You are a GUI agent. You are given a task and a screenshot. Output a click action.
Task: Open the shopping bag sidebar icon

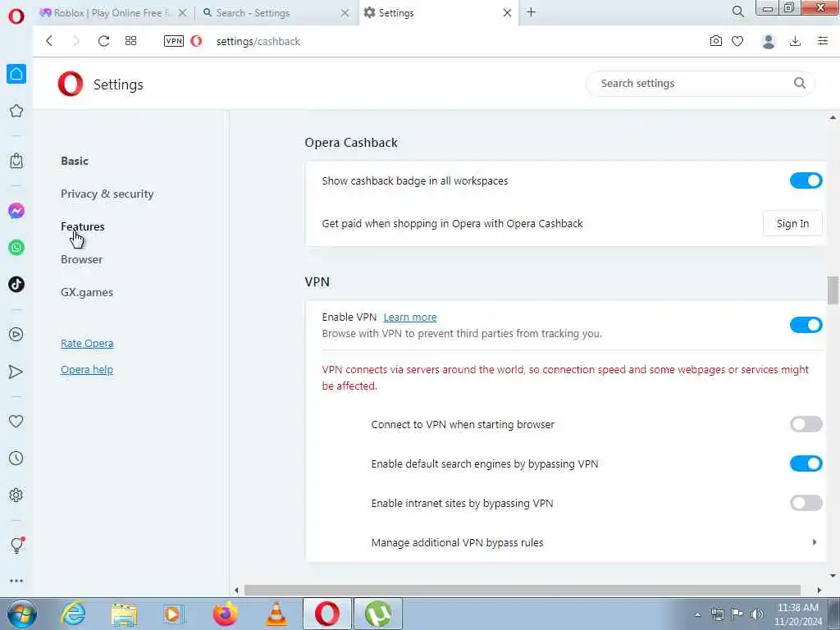(16, 160)
